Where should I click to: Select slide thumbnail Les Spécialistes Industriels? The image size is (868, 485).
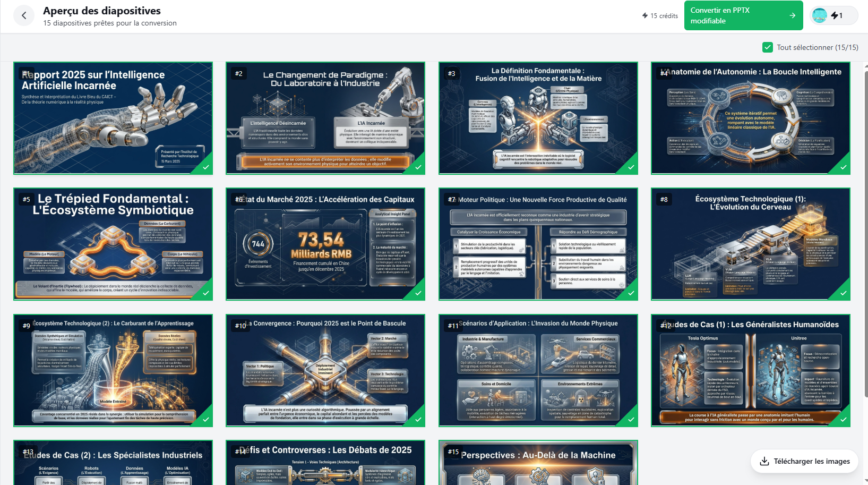pos(113,462)
